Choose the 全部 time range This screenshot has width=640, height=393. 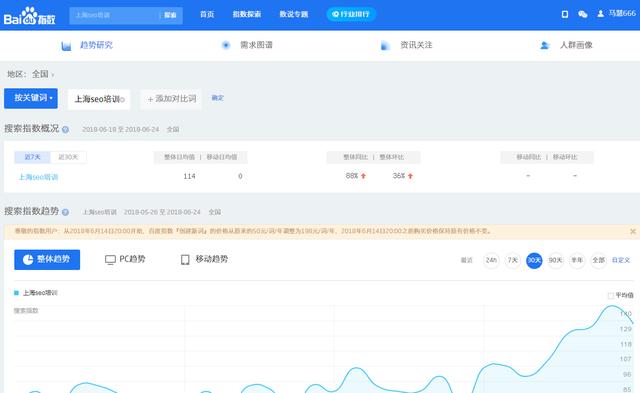(x=598, y=260)
